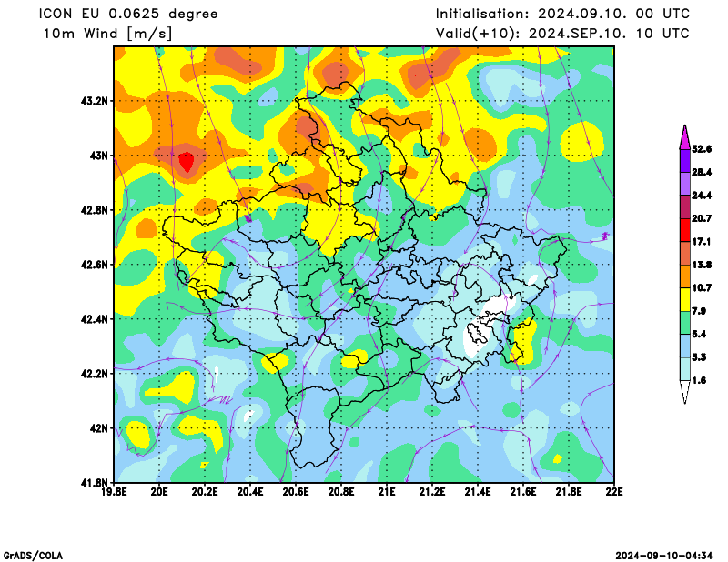Click the longitude label '21.6E'
The width and height of the screenshot is (728, 562).
pyautogui.click(x=523, y=491)
